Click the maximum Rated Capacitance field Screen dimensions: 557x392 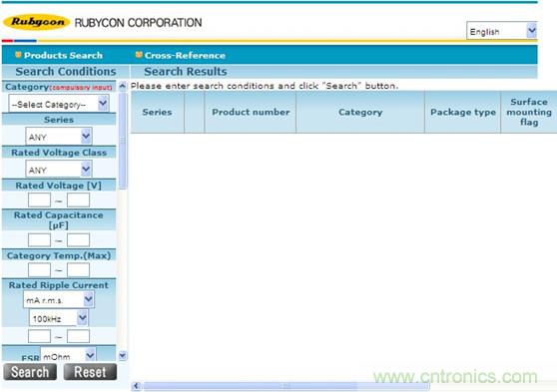click(78, 240)
